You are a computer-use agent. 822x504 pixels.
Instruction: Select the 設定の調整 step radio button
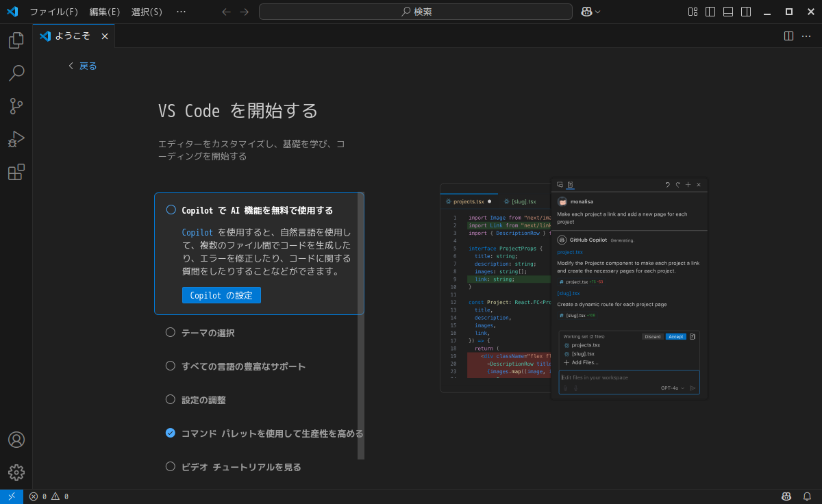click(171, 399)
